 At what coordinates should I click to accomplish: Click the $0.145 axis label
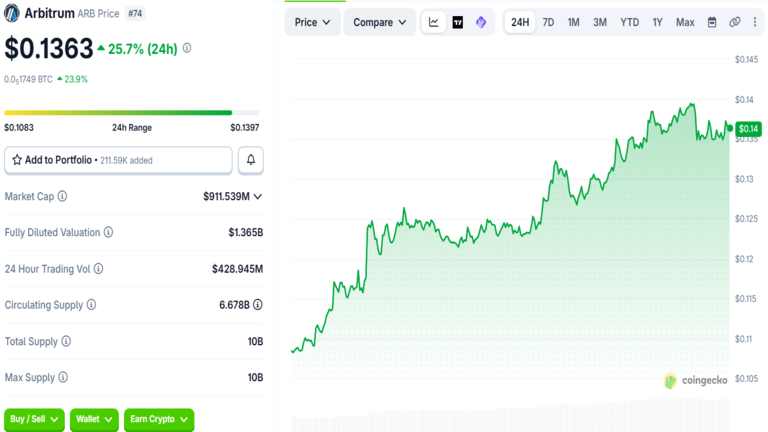746,60
